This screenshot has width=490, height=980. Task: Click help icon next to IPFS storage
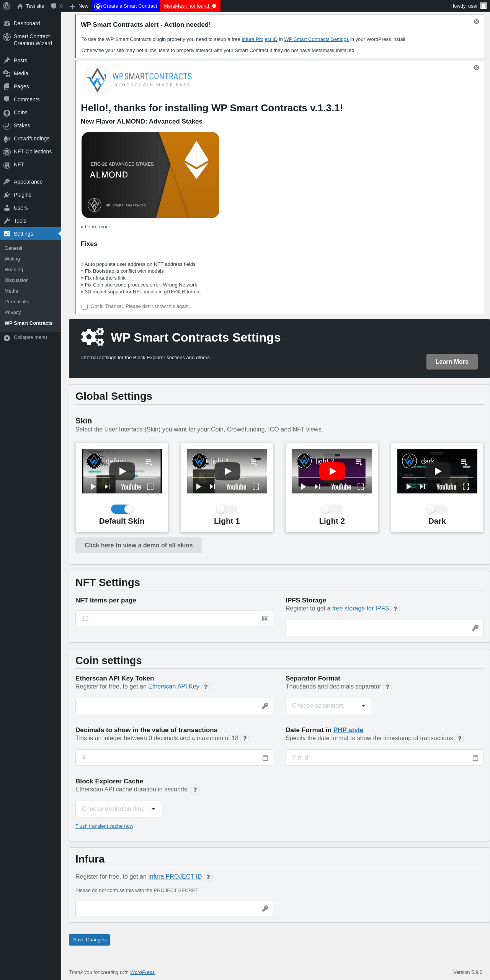395,609
